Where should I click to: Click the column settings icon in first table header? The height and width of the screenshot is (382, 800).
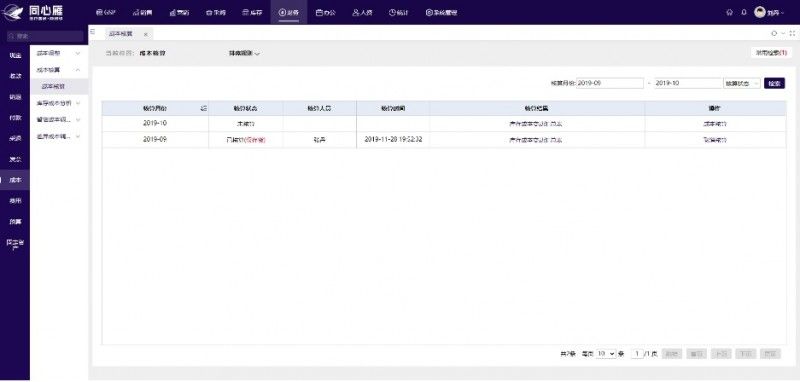(204, 109)
